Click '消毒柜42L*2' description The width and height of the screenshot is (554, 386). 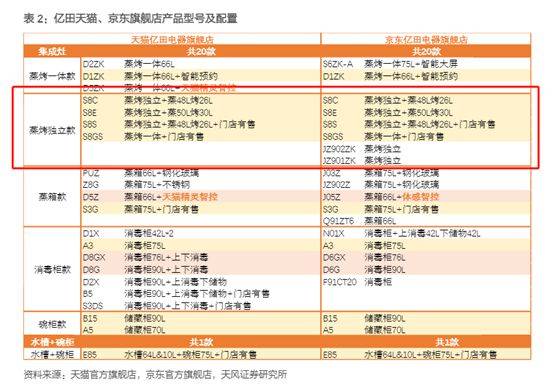148,233
